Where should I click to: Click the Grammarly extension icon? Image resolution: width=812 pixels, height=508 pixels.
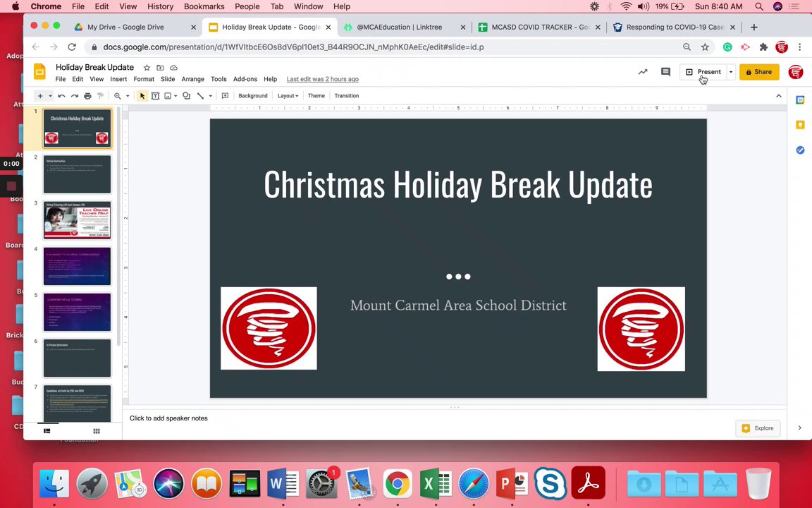pos(727,47)
